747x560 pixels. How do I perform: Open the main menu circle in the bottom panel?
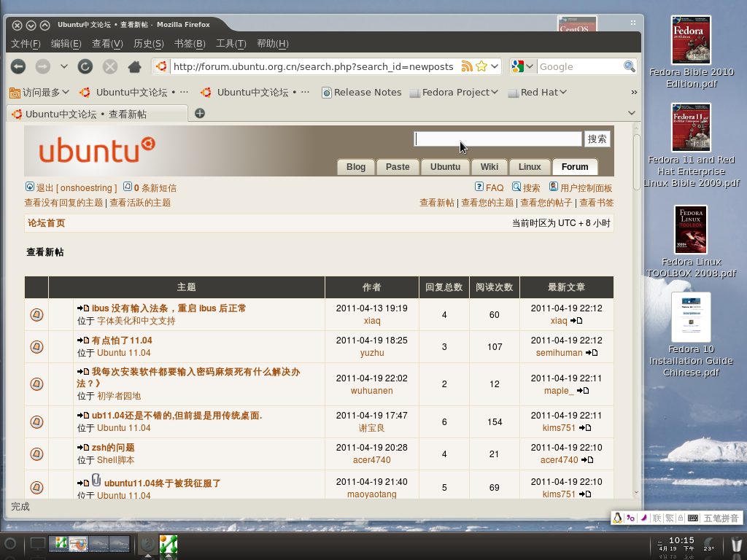click(10, 544)
